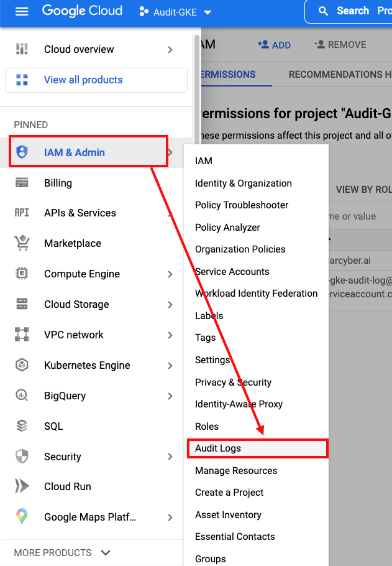The height and width of the screenshot is (566, 392).
Task: Click the Kubernetes Engine hexagon icon
Action: coord(22,365)
